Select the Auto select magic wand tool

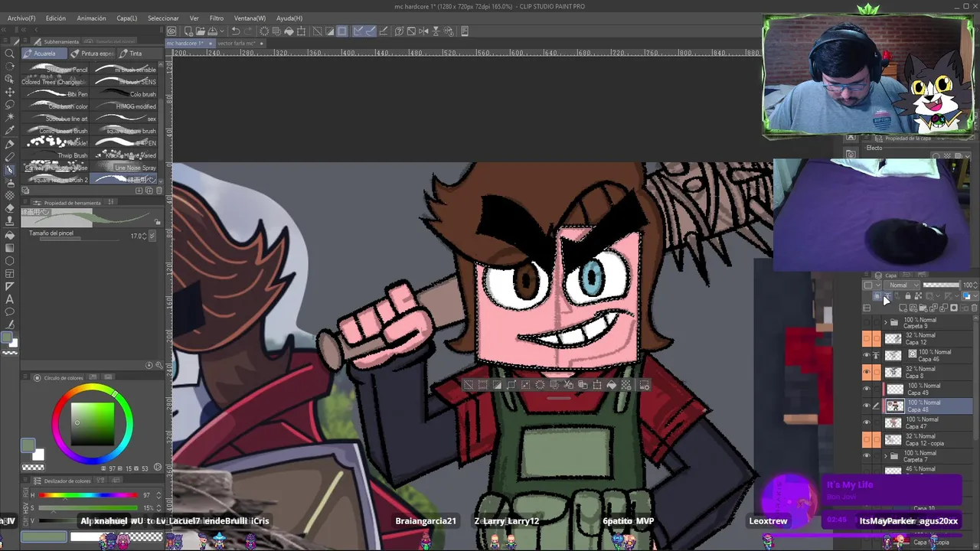click(10, 117)
